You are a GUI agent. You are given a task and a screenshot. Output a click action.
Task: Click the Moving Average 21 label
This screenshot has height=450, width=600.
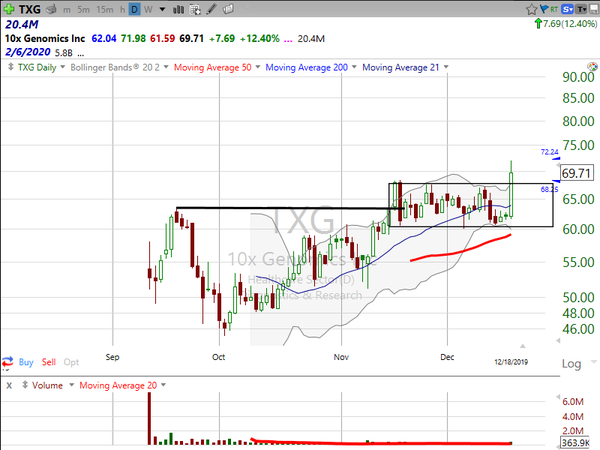401,68
